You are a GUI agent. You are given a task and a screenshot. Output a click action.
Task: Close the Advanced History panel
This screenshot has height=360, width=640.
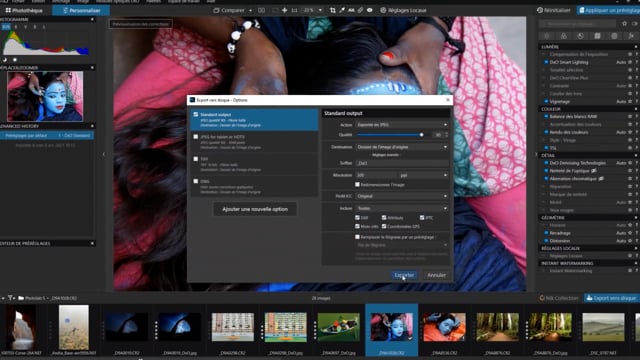92,126
